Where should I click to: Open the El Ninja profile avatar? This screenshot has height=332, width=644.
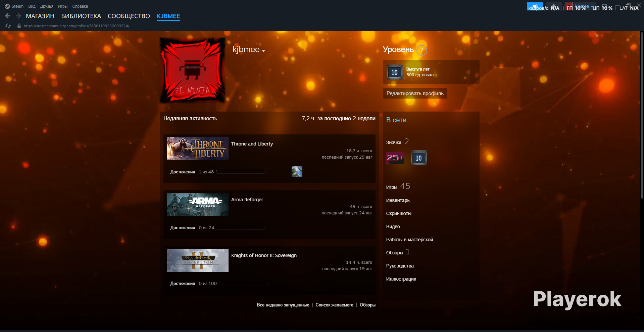click(x=192, y=70)
